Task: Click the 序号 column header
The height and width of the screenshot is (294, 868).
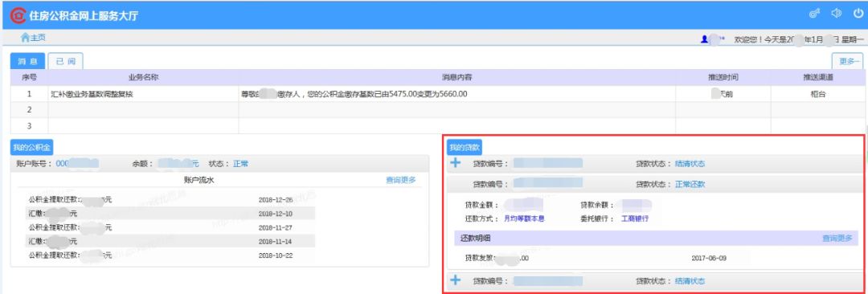Action: point(30,77)
